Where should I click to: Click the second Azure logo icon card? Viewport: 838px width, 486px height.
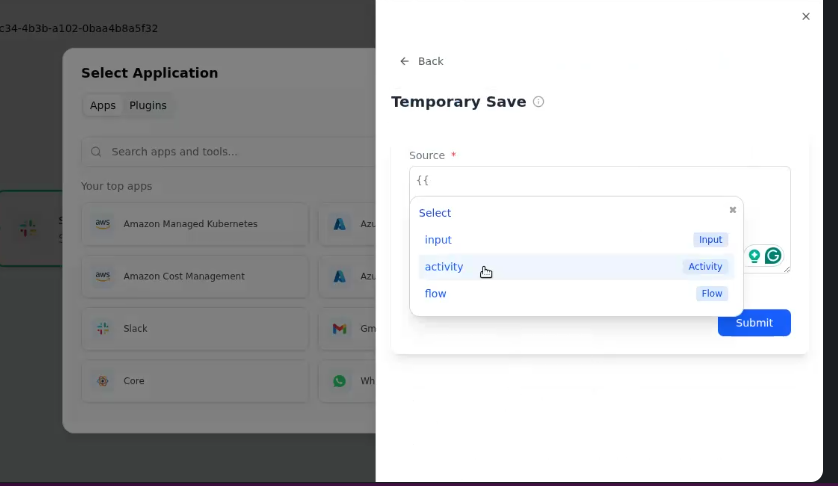coord(339,276)
